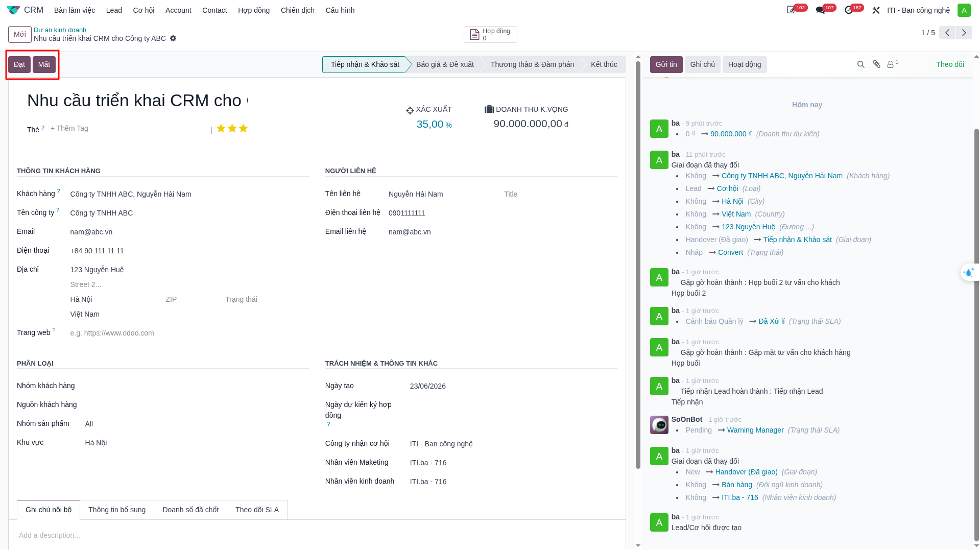Switch to Doanh số đã chốt tab
The width and height of the screenshot is (980, 550).
(190, 510)
